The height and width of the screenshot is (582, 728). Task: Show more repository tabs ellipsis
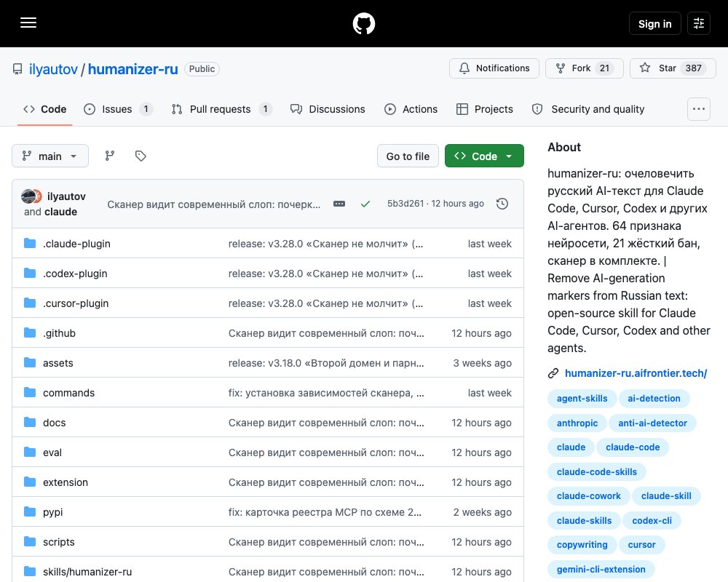pyautogui.click(x=698, y=109)
